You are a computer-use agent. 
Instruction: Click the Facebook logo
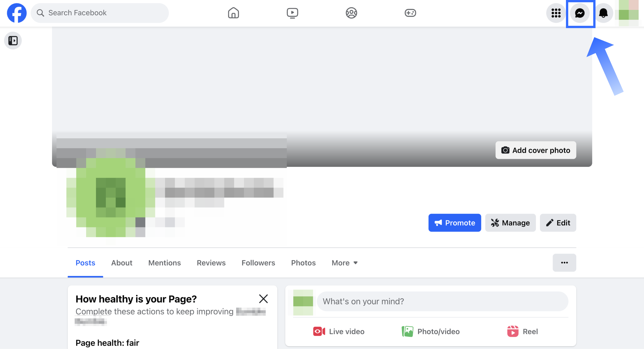[17, 13]
